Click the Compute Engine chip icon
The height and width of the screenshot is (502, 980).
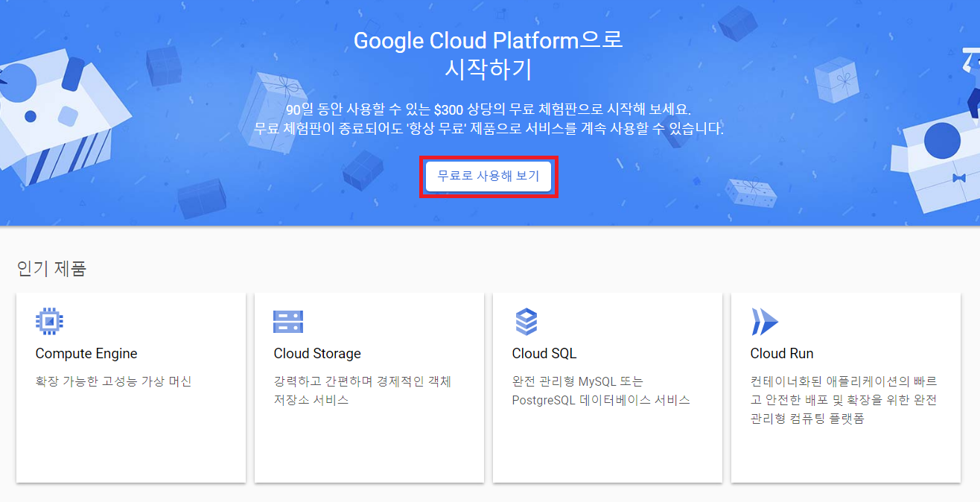[49, 321]
